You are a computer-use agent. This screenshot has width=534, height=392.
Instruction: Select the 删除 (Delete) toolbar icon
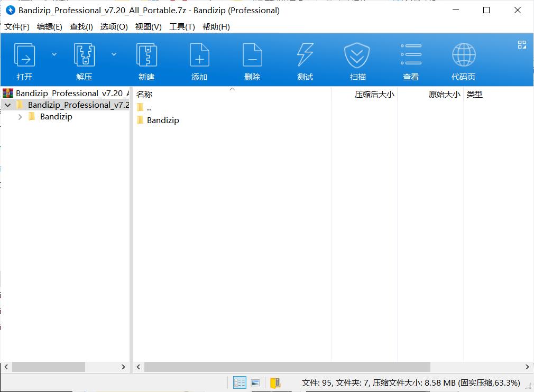[x=252, y=60]
